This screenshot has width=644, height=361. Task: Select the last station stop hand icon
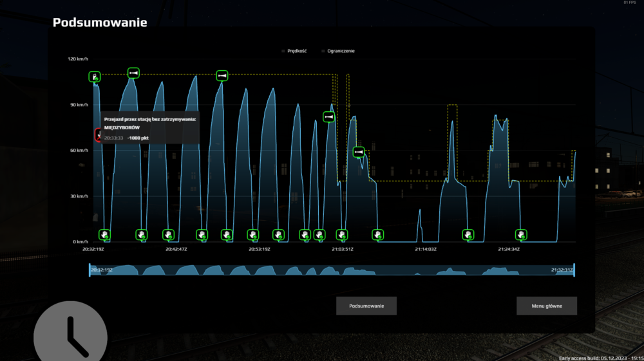pos(521,234)
